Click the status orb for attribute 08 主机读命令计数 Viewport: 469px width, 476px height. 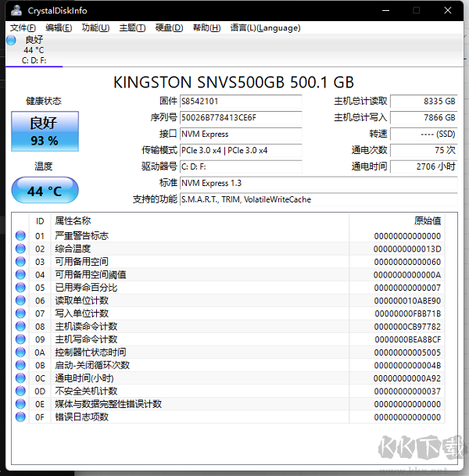[x=20, y=327]
